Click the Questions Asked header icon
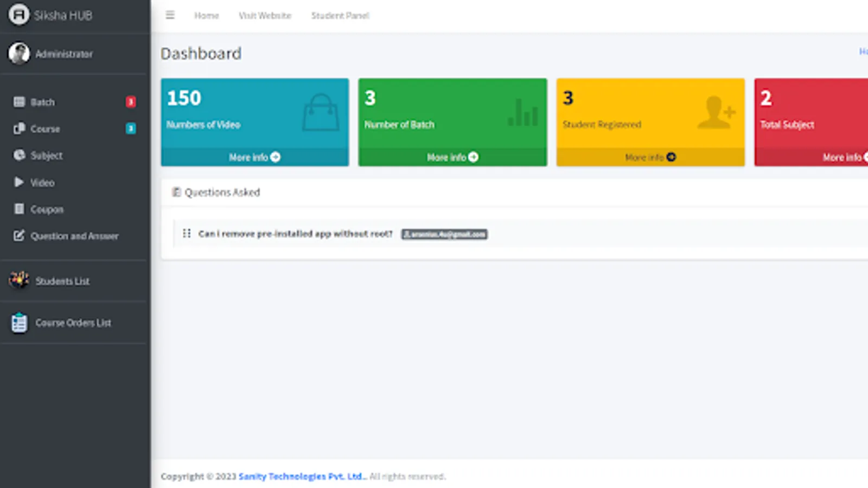Viewport: 868px width, 488px height. 176,192
